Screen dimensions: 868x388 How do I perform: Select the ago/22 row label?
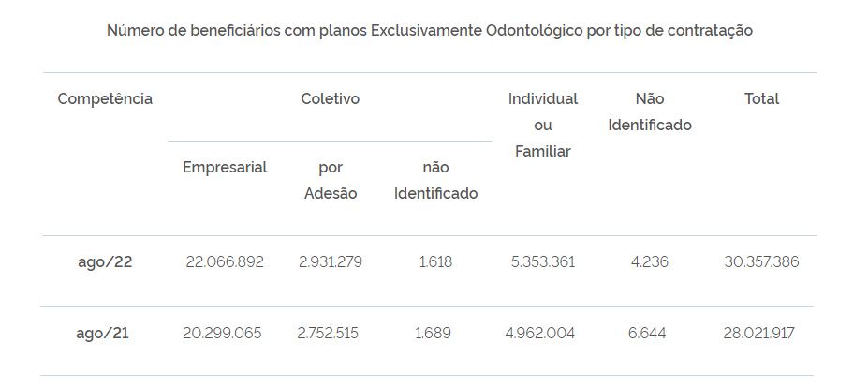point(105,261)
